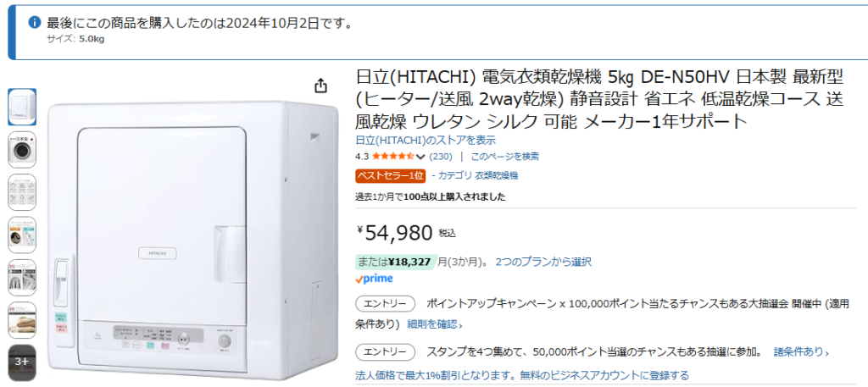This screenshot has height=387, width=868.
Task: Select the third thumbnail with the feature icons grid
Action: pyautogui.click(x=22, y=192)
